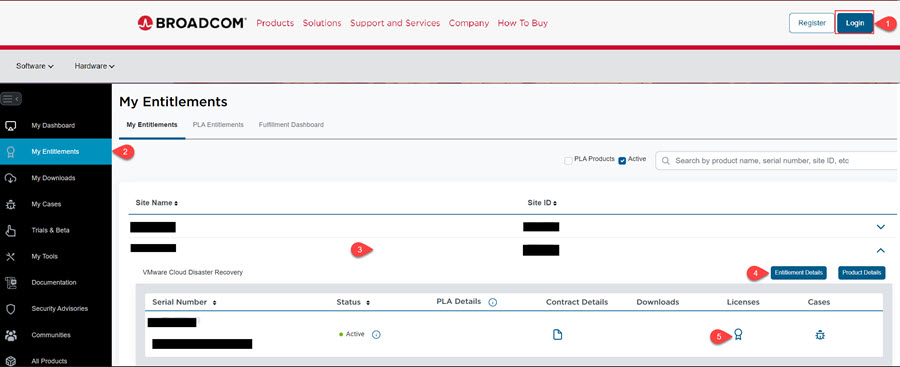Open the Hardware dropdown menu
900x367 pixels.
(95, 66)
